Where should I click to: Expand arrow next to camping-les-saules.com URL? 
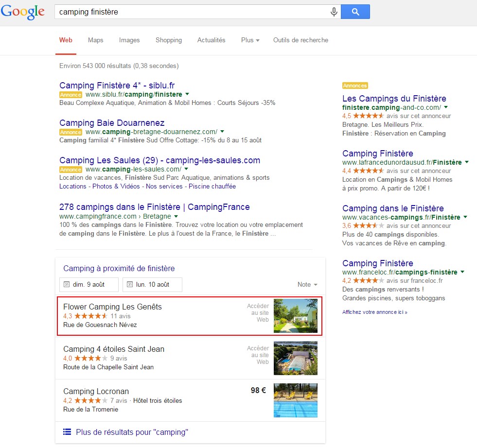186,169
